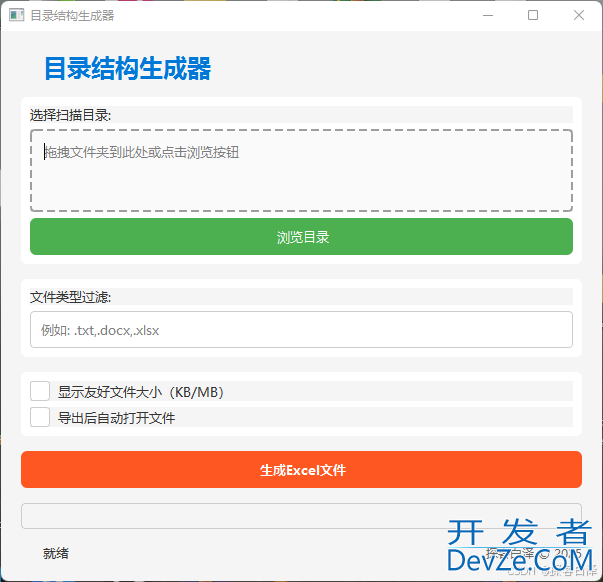
Task: Maximize the 目录结构生成器 window
Action: pyautogui.click(x=533, y=15)
